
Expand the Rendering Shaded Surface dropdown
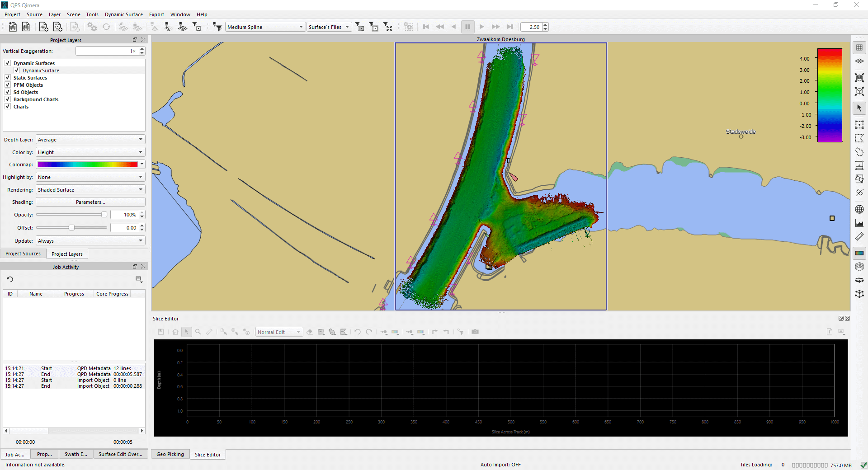[90, 190]
